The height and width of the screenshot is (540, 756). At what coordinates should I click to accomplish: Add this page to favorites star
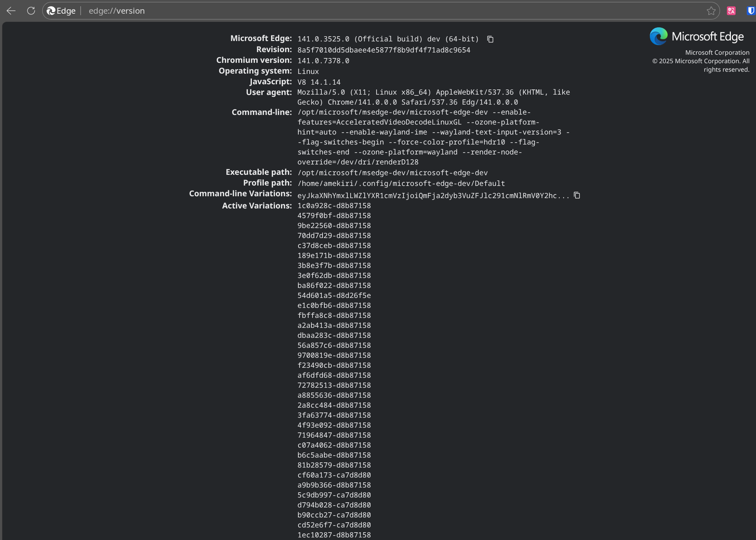click(711, 11)
